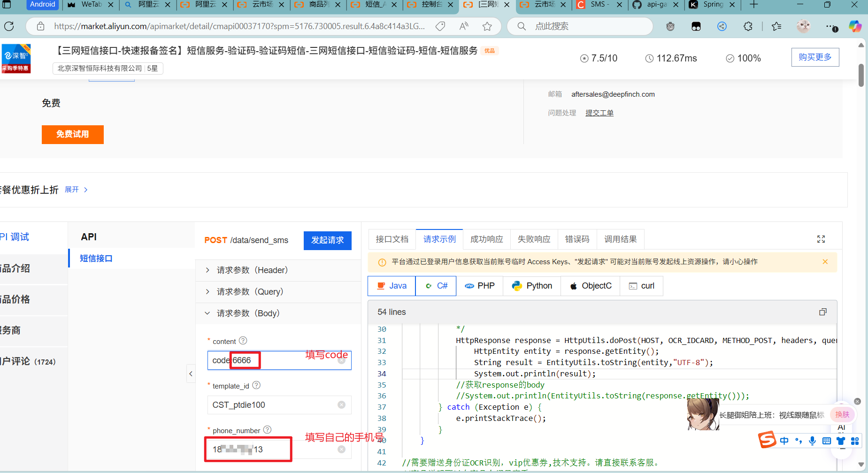Click the 购买更多 button
Viewport: 868px width, 473px height.
coord(815,57)
